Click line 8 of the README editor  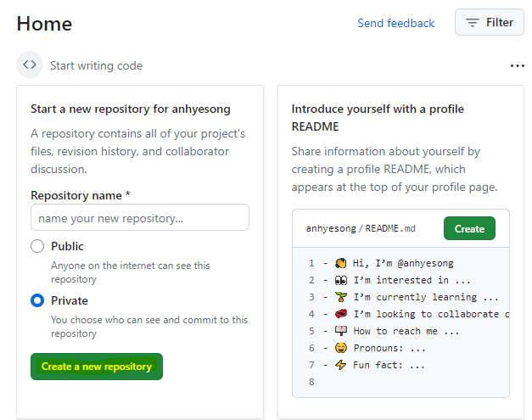[399, 383]
